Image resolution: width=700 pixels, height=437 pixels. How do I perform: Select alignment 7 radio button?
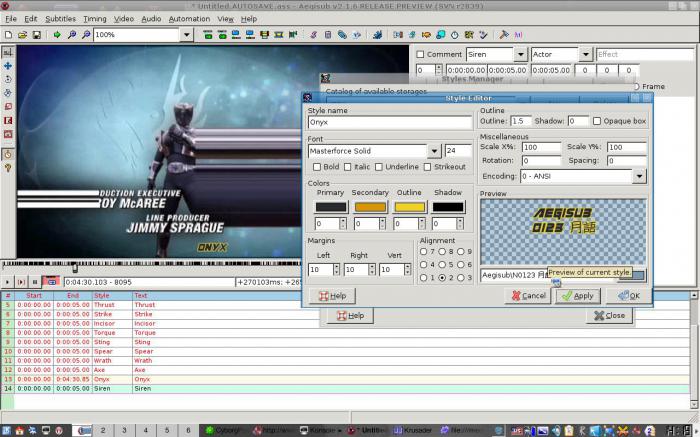click(x=423, y=252)
